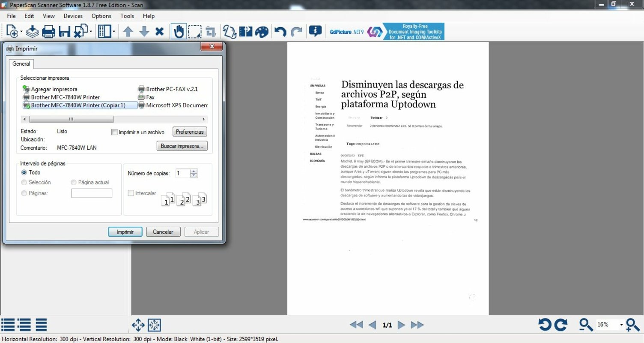Select the 'Páginas' radio button
This screenshot has width=644, height=343.
click(24, 193)
